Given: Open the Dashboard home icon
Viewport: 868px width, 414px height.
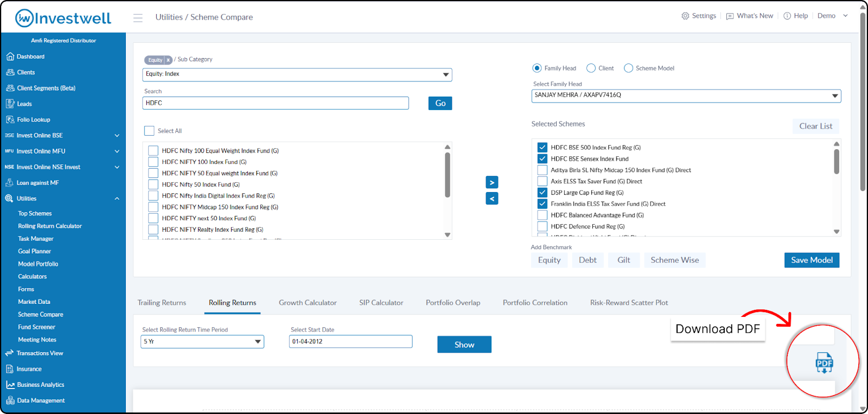Looking at the screenshot, I should 10,56.
